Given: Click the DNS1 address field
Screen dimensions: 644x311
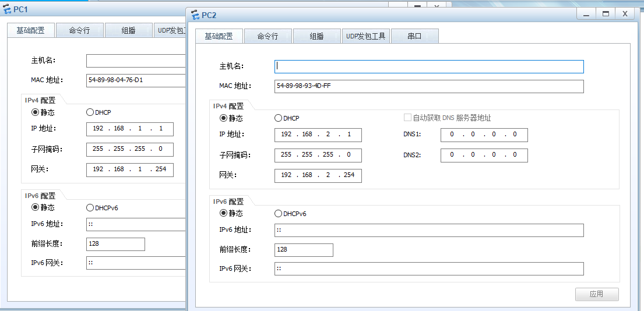Looking at the screenshot, I should [x=484, y=135].
